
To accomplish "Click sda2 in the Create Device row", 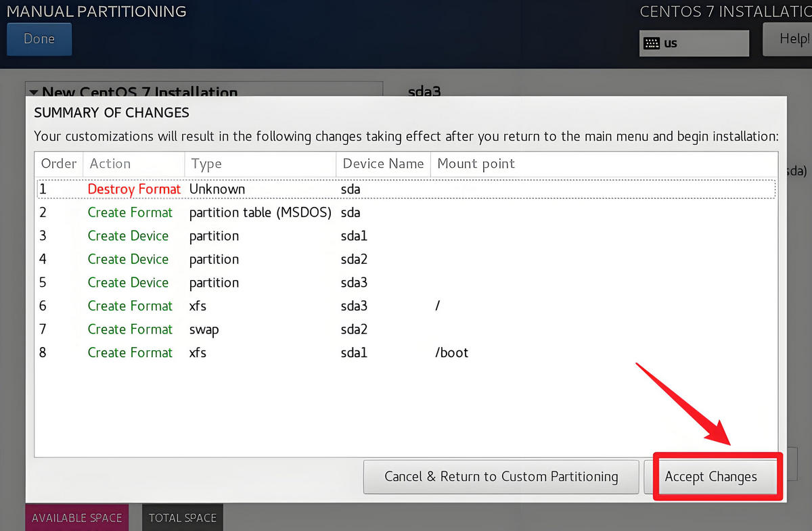I will [x=354, y=259].
